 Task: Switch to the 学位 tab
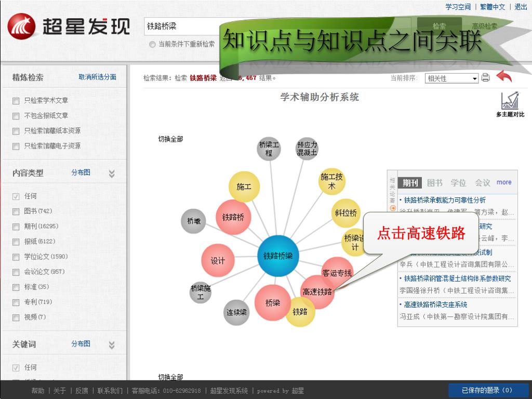(458, 183)
